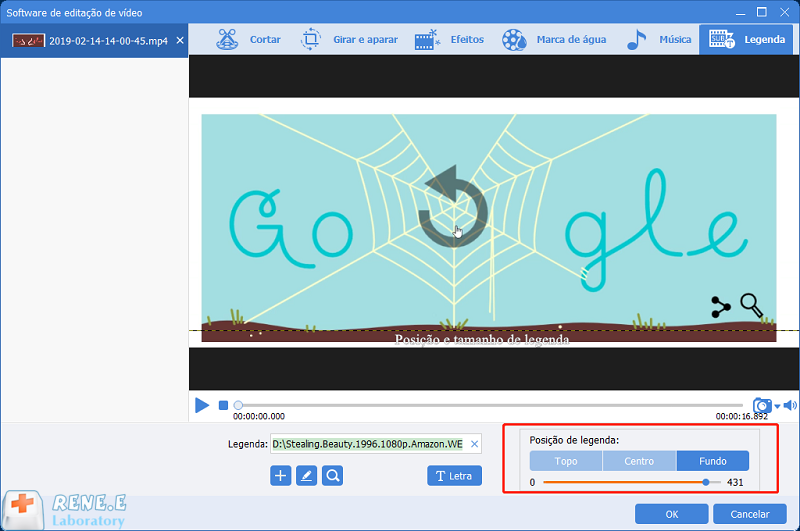Open the Efeitos tab
The image size is (800, 531).
pos(449,40)
